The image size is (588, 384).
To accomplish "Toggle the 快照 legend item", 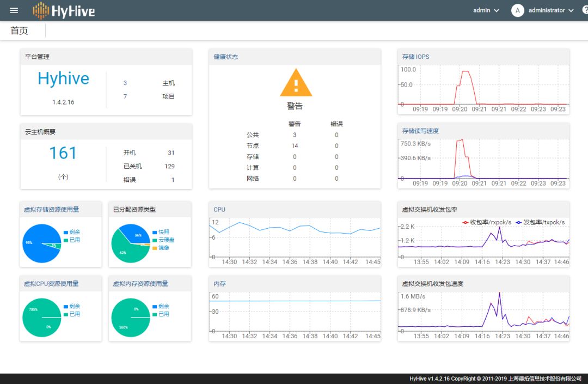I will 161,231.
